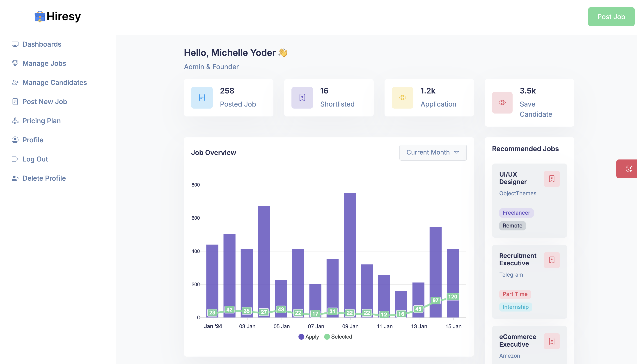Click the Selected data label 43
Image resolution: width=637 pixels, height=364 pixels.
281,309
